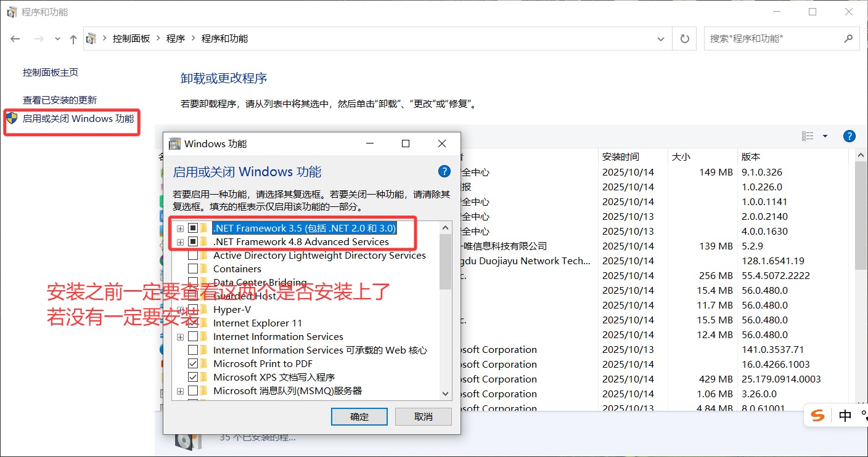Toggle the .NET Framework 3.5 checkbox
Image resolution: width=868 pixels, height=457 pixels.
(x=193, y=228)
